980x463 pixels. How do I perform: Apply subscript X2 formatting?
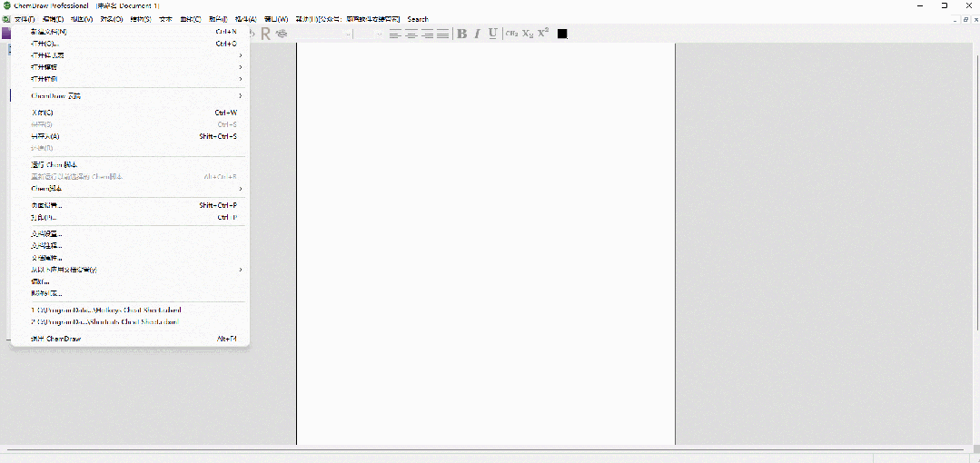[528, 34]
